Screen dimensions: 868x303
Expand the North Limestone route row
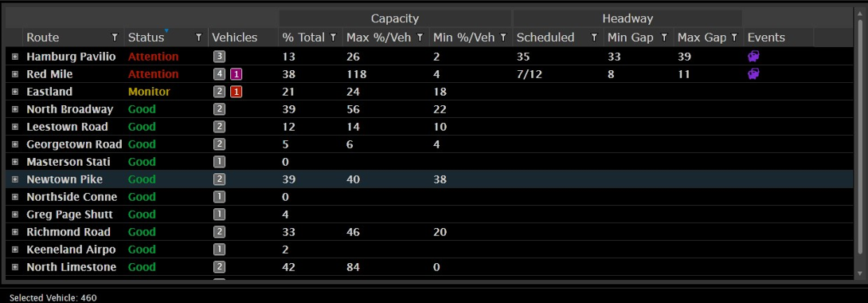click(15, 267)
